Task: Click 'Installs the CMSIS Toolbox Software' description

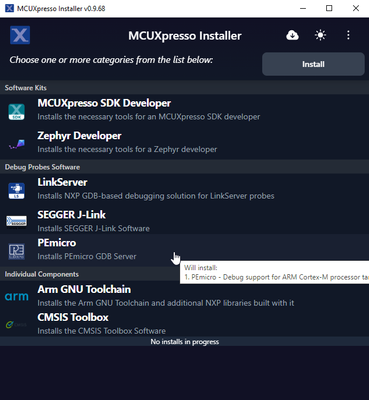Action: [x=101, y=331]
